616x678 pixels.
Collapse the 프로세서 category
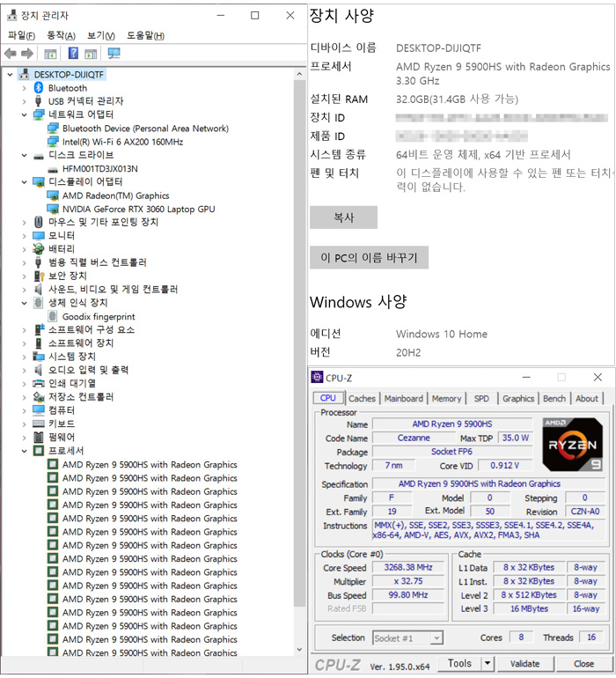pyautogui.click(x=25, y=451)
